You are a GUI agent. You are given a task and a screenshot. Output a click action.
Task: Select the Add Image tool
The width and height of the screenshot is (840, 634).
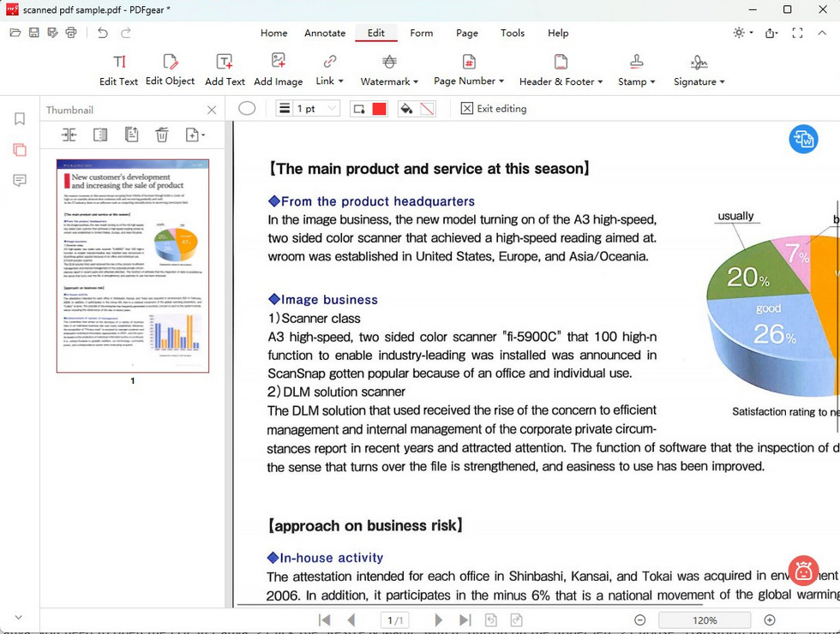[x=278, y=69]
